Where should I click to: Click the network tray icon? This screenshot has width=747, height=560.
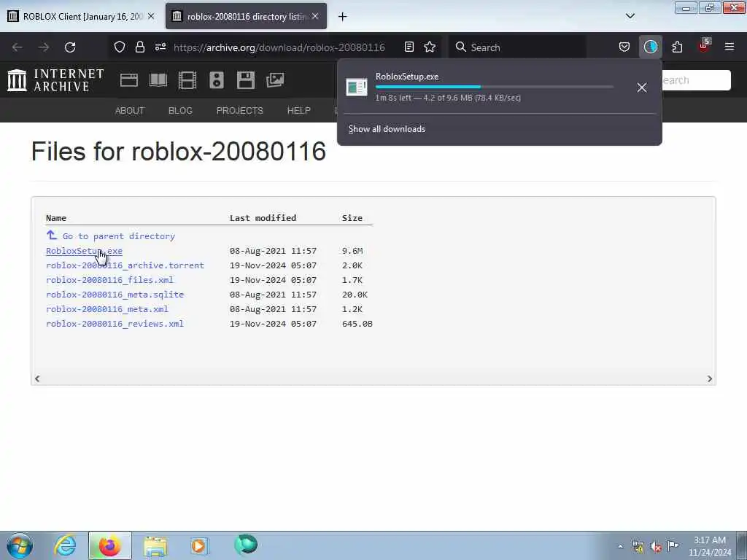point(638,547)
